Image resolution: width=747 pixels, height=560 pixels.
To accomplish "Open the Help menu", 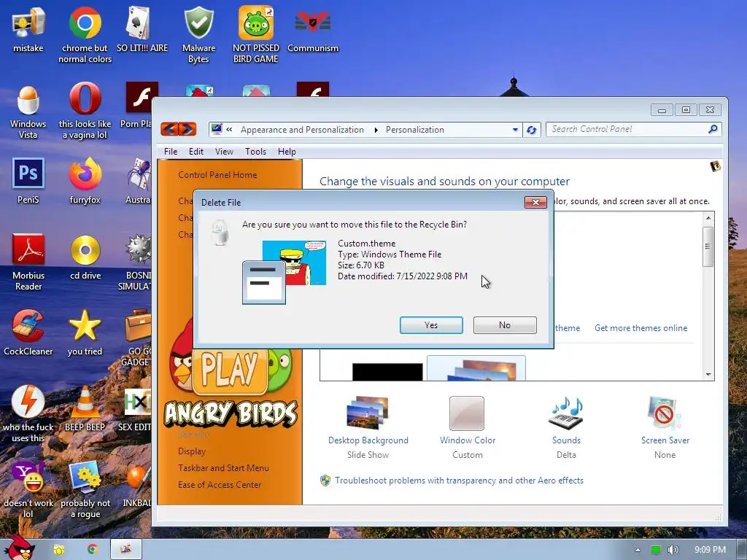I will [x=287, y=152].
